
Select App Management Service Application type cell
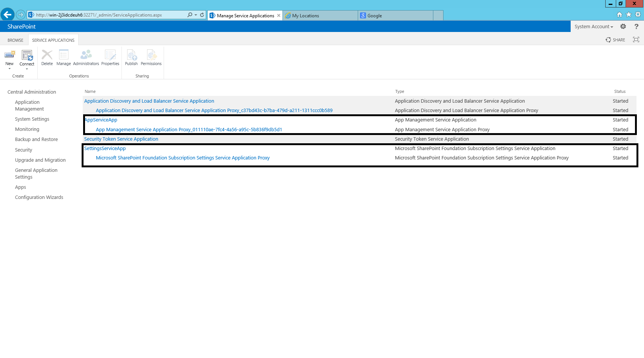(x=436, y=120)
